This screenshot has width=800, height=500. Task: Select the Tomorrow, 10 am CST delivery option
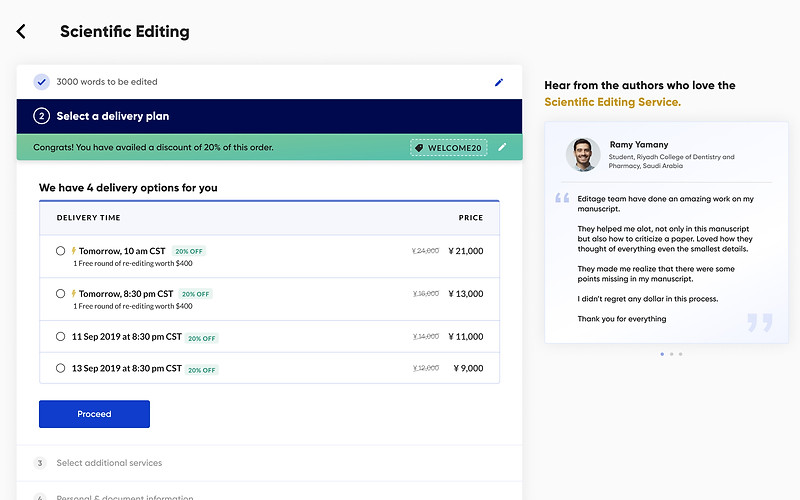point(60,251)
